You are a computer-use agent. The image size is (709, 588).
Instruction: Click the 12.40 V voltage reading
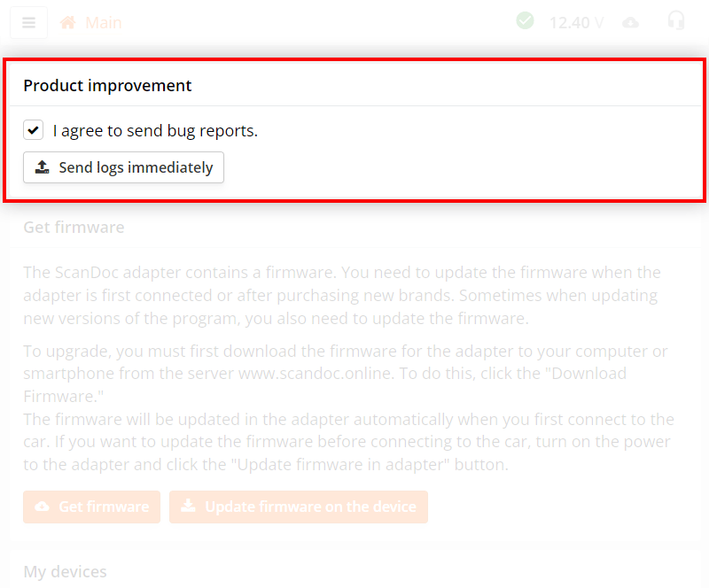click(x=576, y=23)
